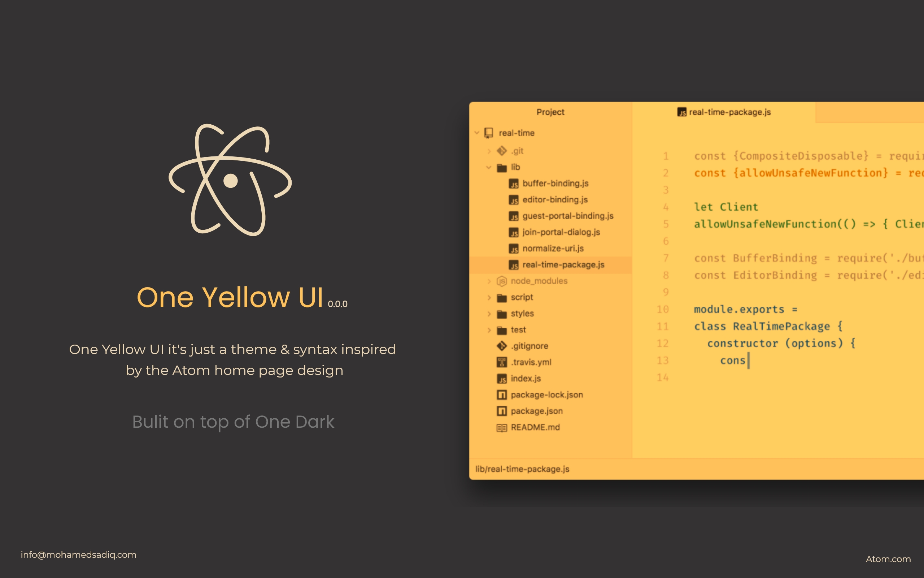The width and height of the screenshot is (924, 578).
Task: Open .travis.yml file
Action: click(x=531, y=362)
